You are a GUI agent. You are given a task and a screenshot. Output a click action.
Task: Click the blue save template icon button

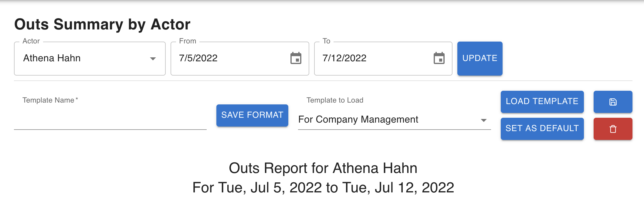pyautogui.click(x=613, y=102)
